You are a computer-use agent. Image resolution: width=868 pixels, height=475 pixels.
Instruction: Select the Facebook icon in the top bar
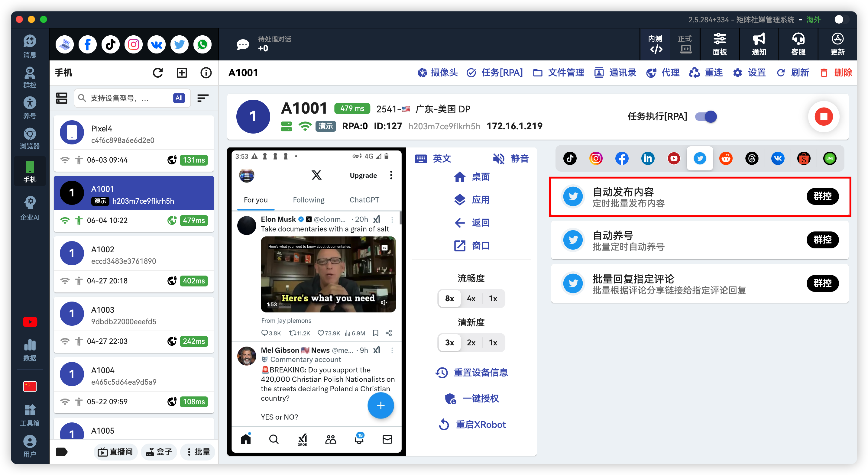tap(87, 44)
